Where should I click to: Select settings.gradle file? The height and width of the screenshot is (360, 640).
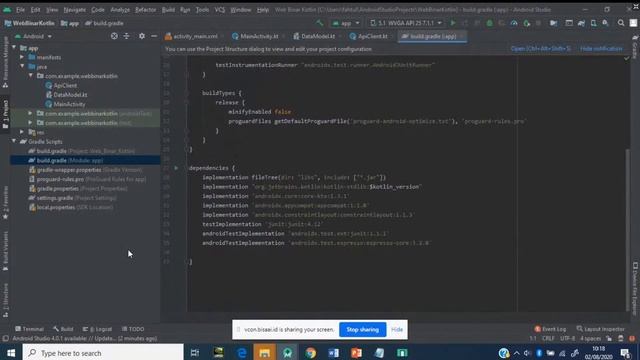point(73,198)
